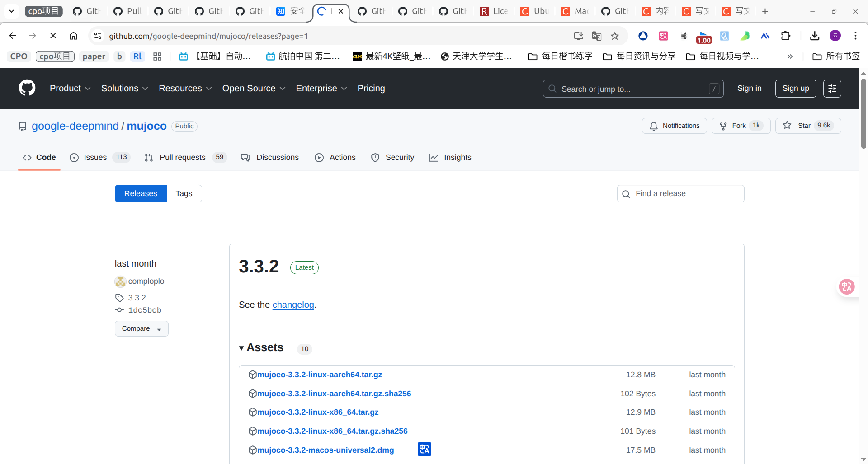
Task: Open the Actions tab
Action: pyautogui.click(x=335, y=157)
